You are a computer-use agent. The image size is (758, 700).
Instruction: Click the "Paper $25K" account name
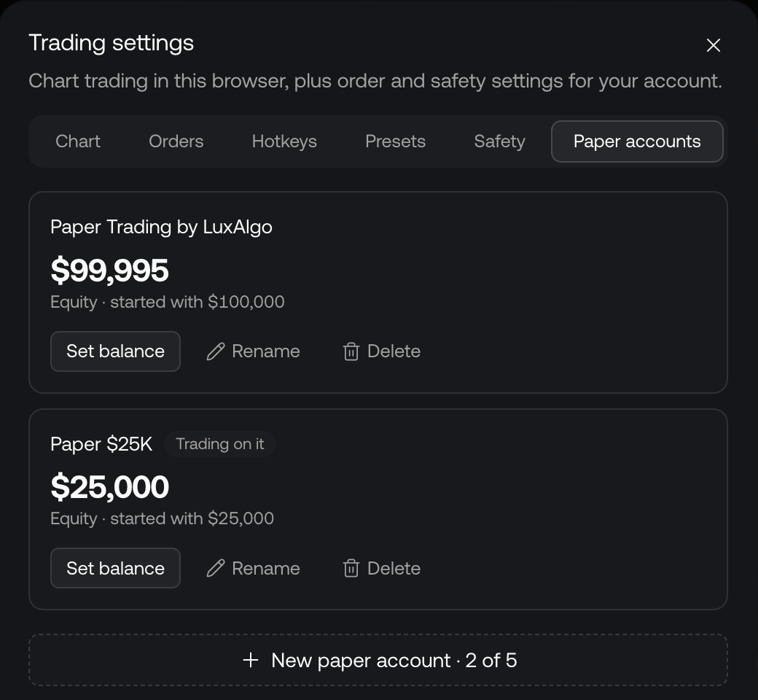(x=101, y=444)
